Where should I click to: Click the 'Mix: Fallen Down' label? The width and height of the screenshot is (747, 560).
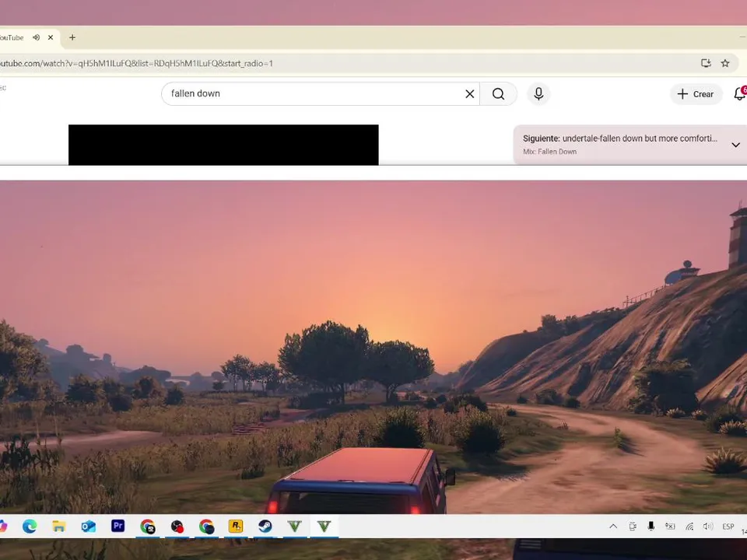[550, 152]
